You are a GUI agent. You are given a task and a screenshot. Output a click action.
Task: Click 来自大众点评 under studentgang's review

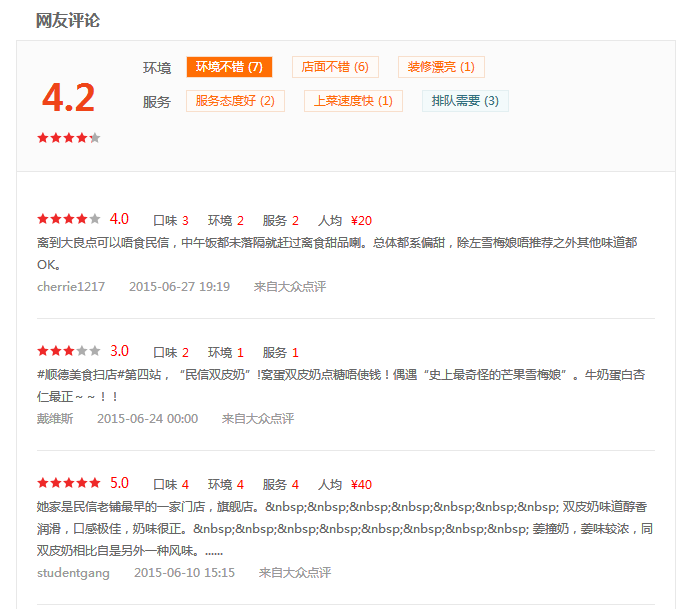(x=295, y=573)
